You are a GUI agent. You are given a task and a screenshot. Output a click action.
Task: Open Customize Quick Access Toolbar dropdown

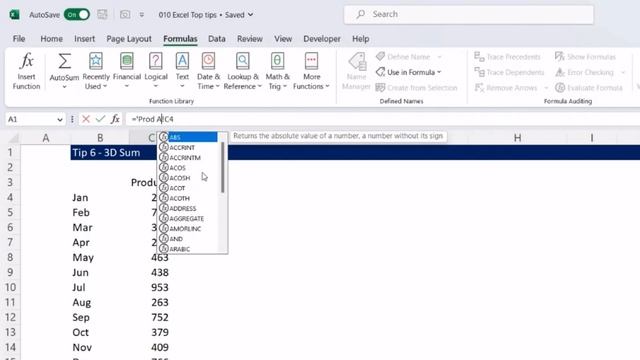tap(142, 15)
